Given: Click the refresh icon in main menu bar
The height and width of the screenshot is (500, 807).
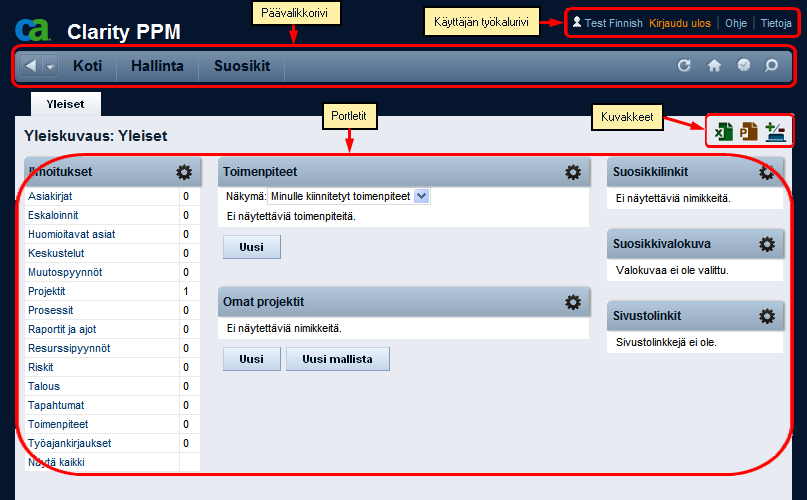Looking at the screenshot, I should point(683,65).
